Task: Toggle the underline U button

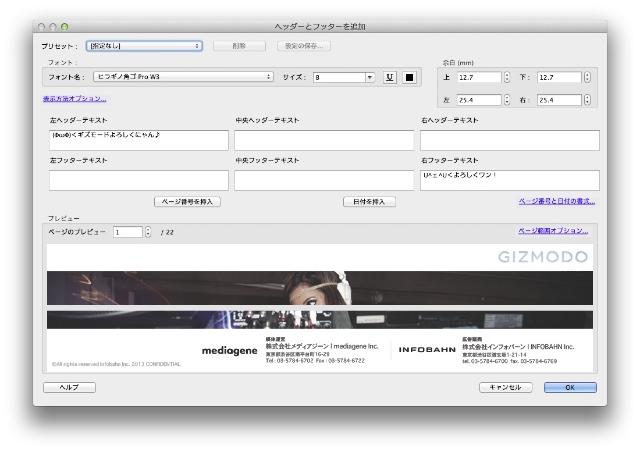Action: tap(389, 76)
